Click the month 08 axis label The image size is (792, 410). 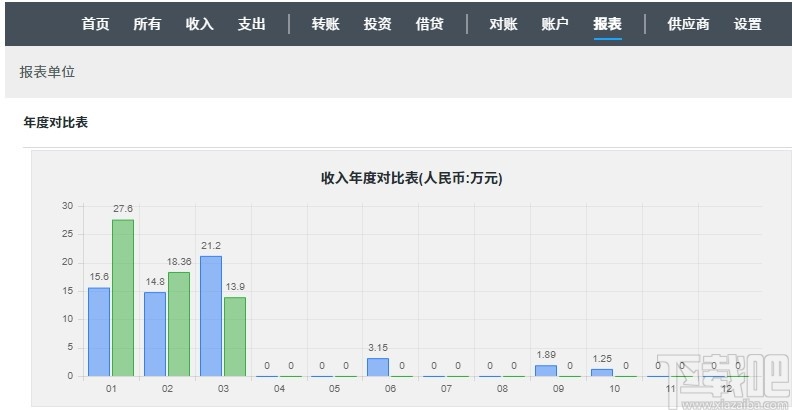(x=502, y=389)
